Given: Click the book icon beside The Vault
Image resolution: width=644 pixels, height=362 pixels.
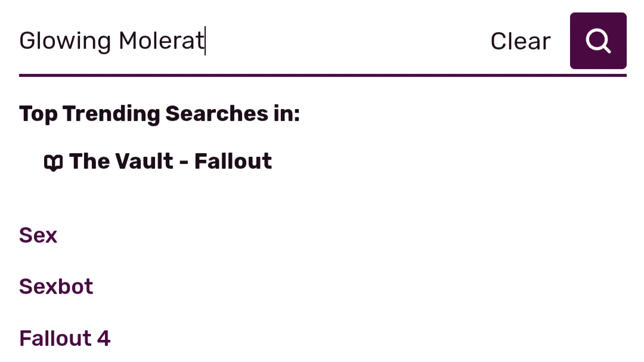Looking at the screenshot, I should click(x=54, y=162).
